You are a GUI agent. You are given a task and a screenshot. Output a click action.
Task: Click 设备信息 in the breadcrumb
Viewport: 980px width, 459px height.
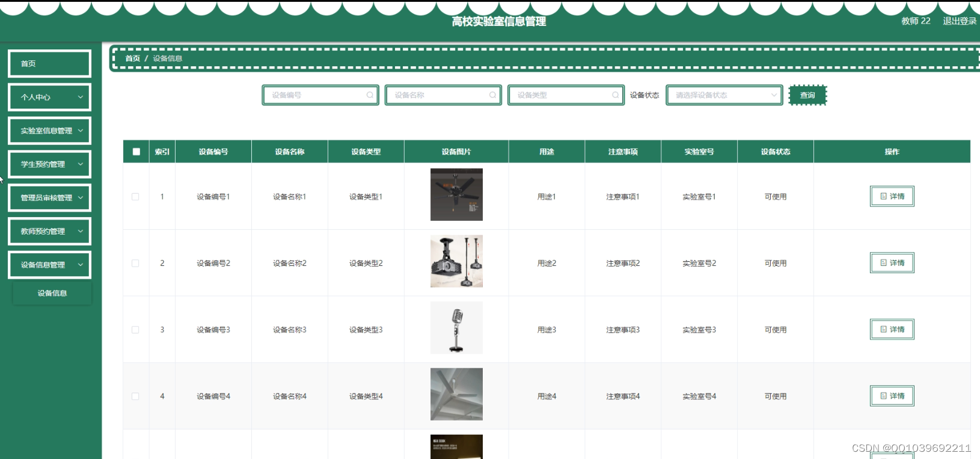click(x=167, y=58)
